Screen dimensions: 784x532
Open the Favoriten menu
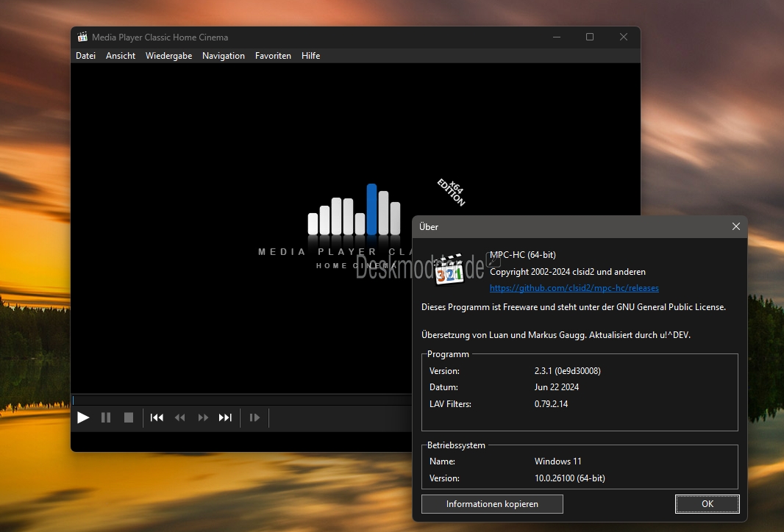(273, 56)
